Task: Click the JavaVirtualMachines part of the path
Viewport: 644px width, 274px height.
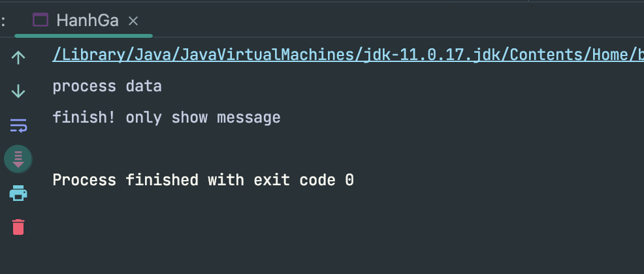Action: 268,55
